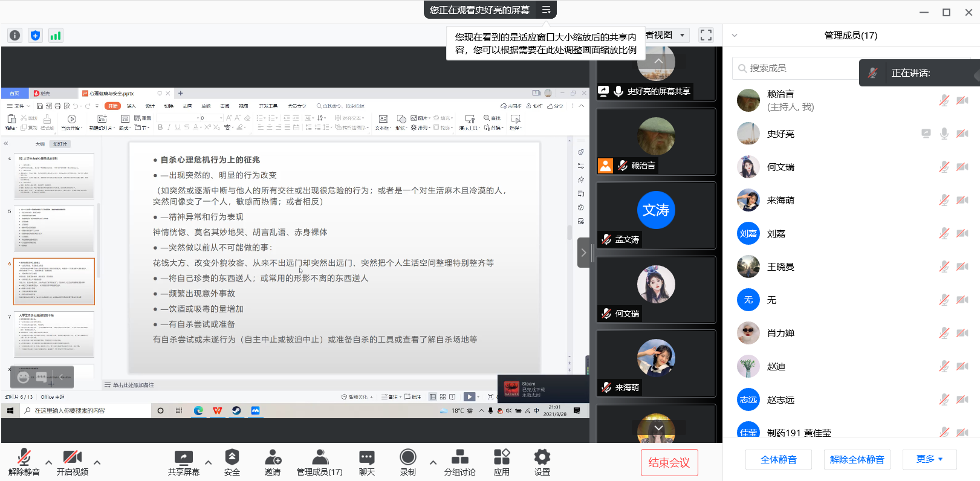
Task: Open the 设计 ribbon tab in WPS
Action: click(150, 106)
